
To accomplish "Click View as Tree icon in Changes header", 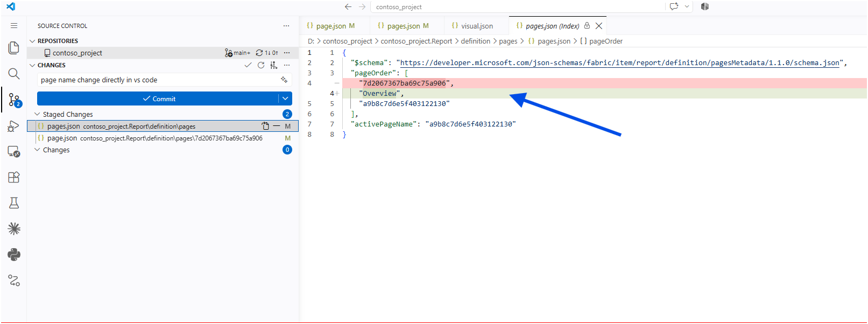I will (x=274, y=65).
